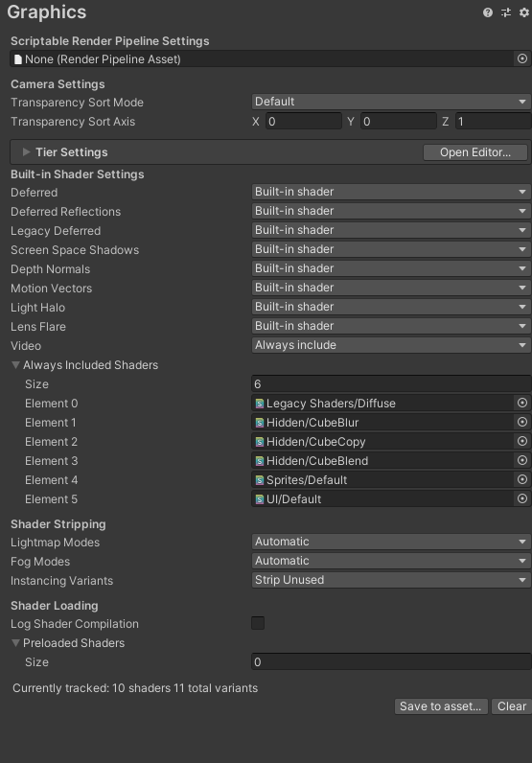This screenshot has height=763, width=532.
Task: Click the Transparency Sort Axis X field
Action: pyautogui.click(x=304, y=121)
